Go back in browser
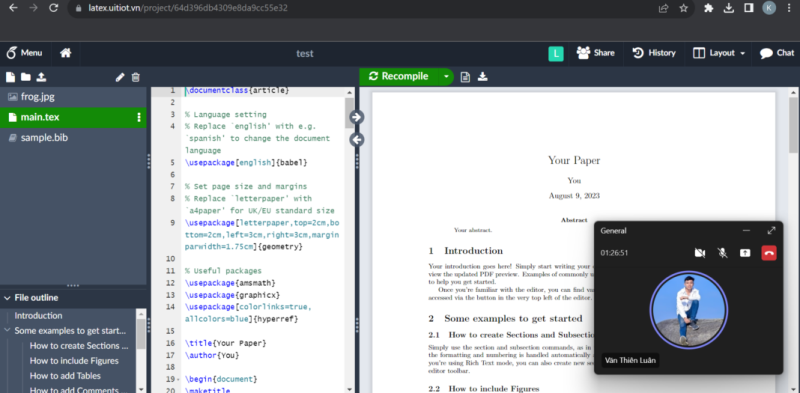Screen dimensions: 800x393 (13, 8)
